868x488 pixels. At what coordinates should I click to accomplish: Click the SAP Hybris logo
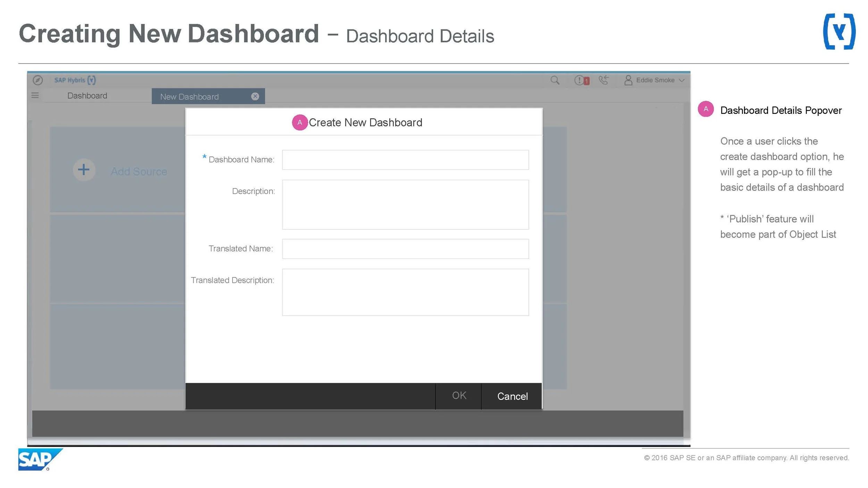75,80
